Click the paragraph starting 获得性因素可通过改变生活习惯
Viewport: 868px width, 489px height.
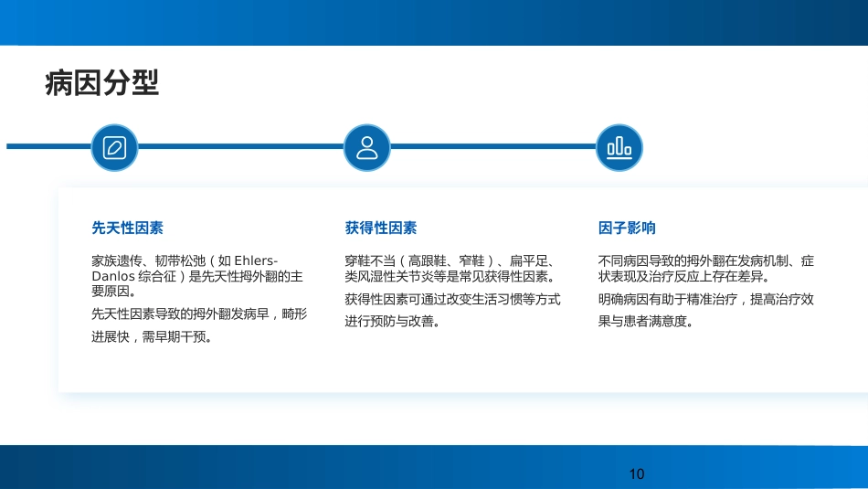click(453, 310)
